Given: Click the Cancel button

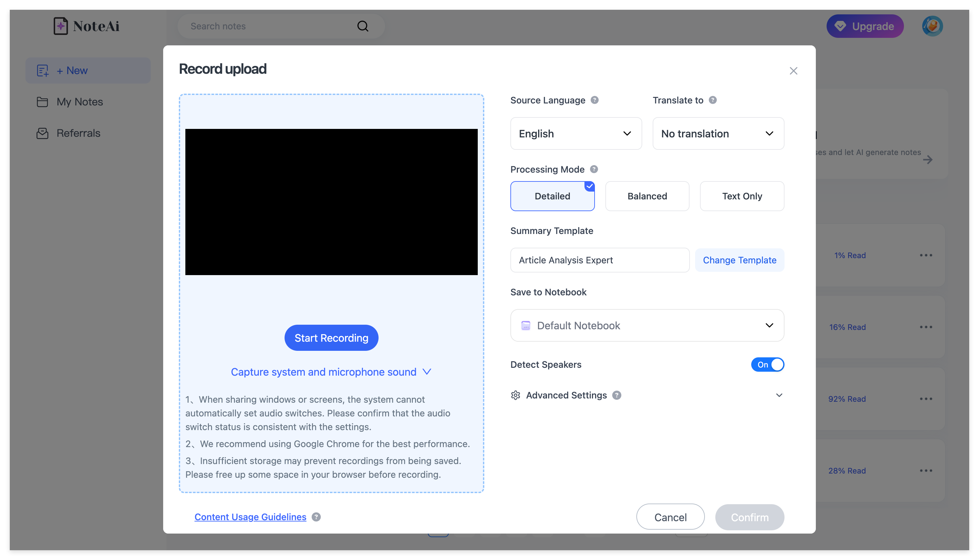Looking at the screenshot, I should click(x=670, y=517).
